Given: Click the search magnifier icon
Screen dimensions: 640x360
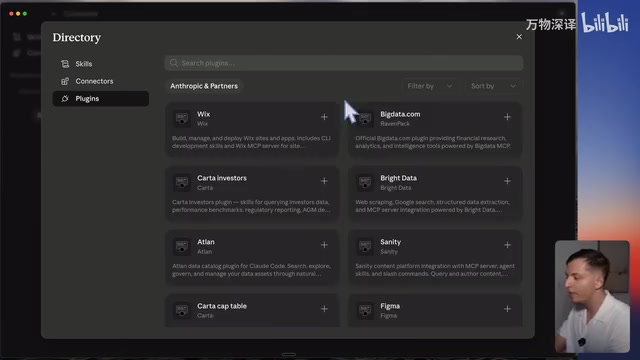Looking at the screenshot, I should coord(174,63).
